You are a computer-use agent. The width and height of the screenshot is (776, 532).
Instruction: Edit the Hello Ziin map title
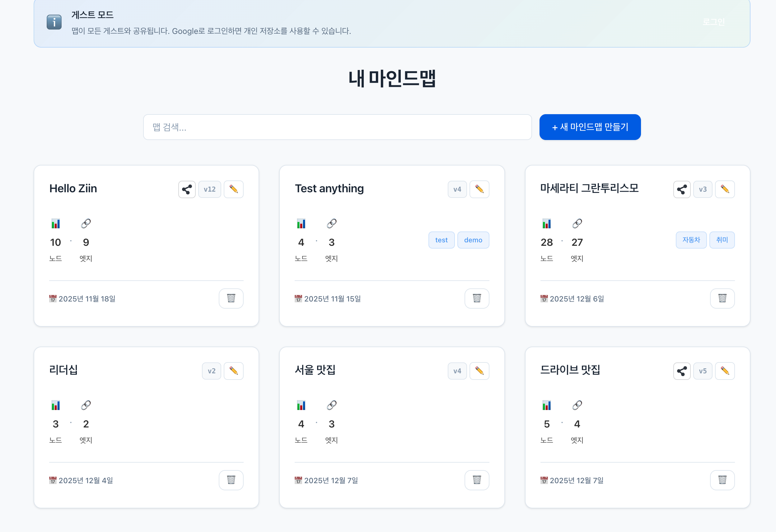(233, 189)
